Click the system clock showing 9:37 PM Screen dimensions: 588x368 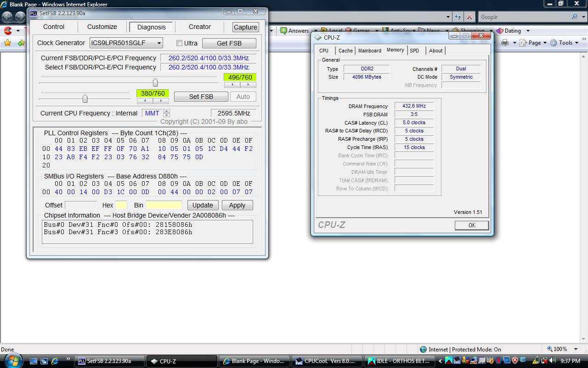point(570,361)
